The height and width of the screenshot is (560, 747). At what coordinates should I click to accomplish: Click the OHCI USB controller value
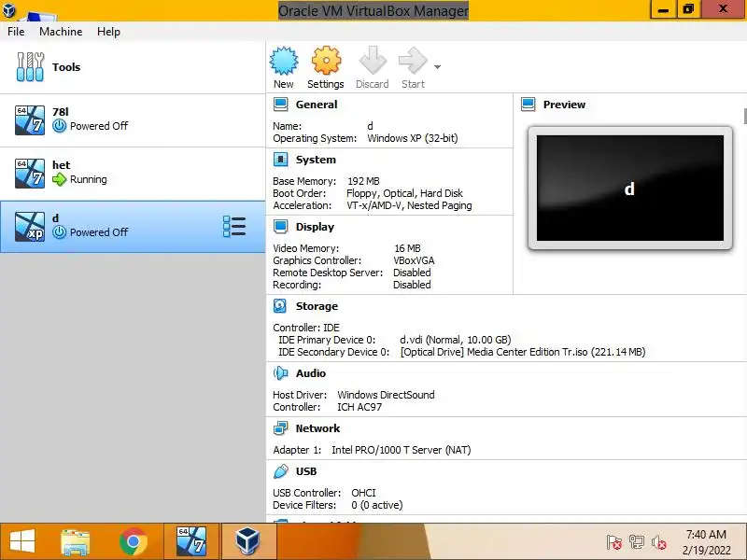click(363, 493)
